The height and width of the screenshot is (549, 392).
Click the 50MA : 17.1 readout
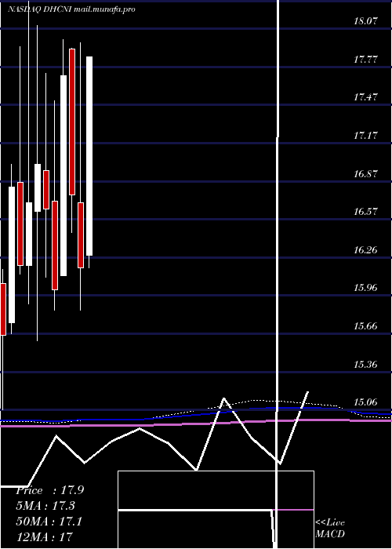(49, 521)
